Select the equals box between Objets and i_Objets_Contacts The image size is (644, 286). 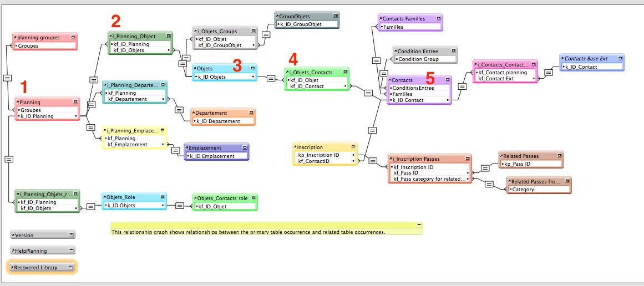(x=271, y=78)
